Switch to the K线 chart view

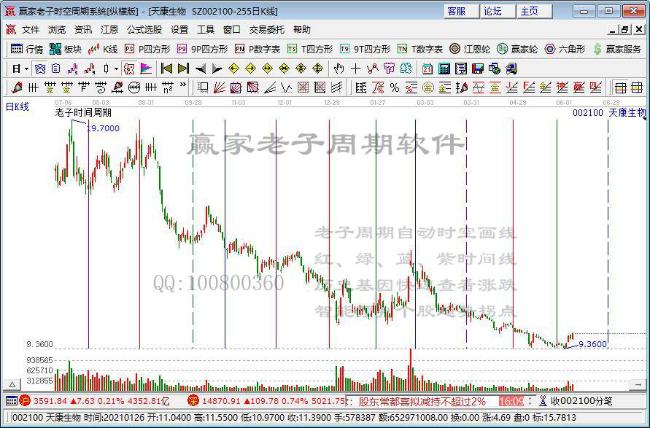pos(102,49)
